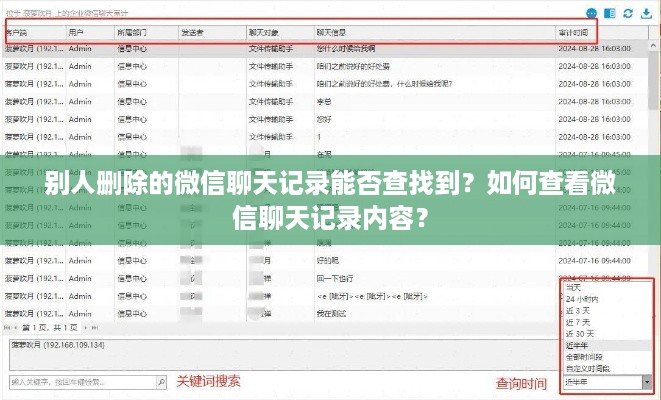
Task: Jump to the last page
Action: click(95, 328)
